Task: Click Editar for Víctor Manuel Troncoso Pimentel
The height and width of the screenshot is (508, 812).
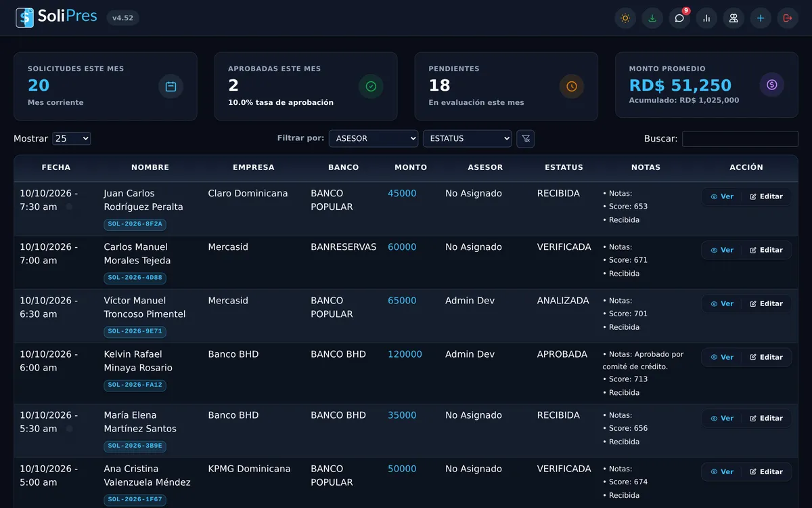Action: [x=766, y=303]
